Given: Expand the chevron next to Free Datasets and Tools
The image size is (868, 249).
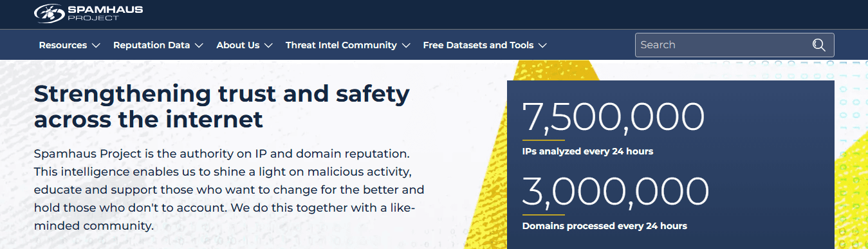Looking at the screenshot, I should pyautogui.click(x=542, y=46).
